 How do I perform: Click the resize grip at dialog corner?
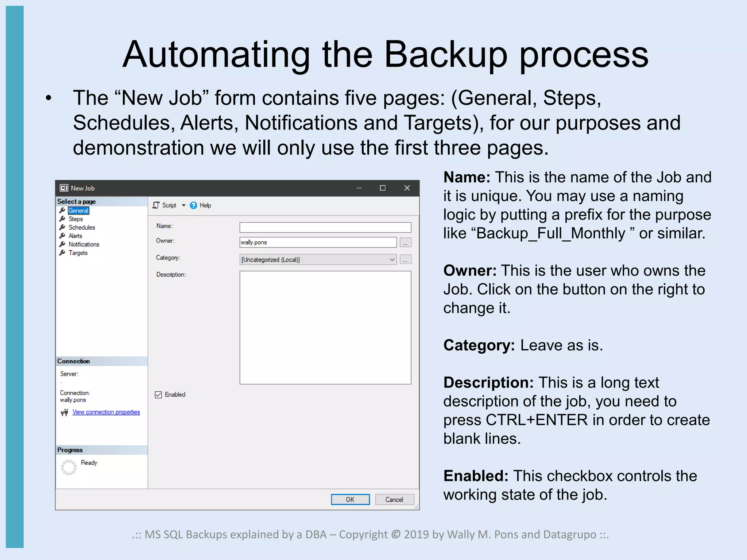(416, 507)
